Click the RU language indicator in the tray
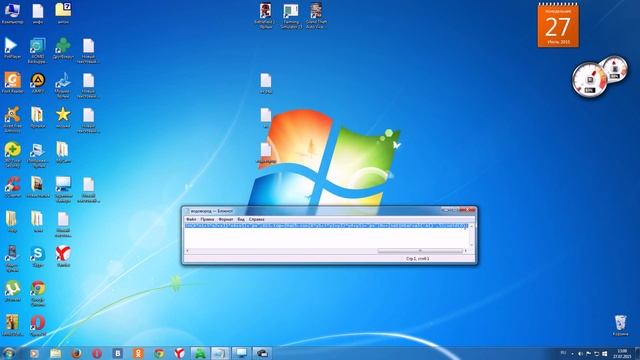This screenshot has width=640, height=360. (x=564, y=353)
